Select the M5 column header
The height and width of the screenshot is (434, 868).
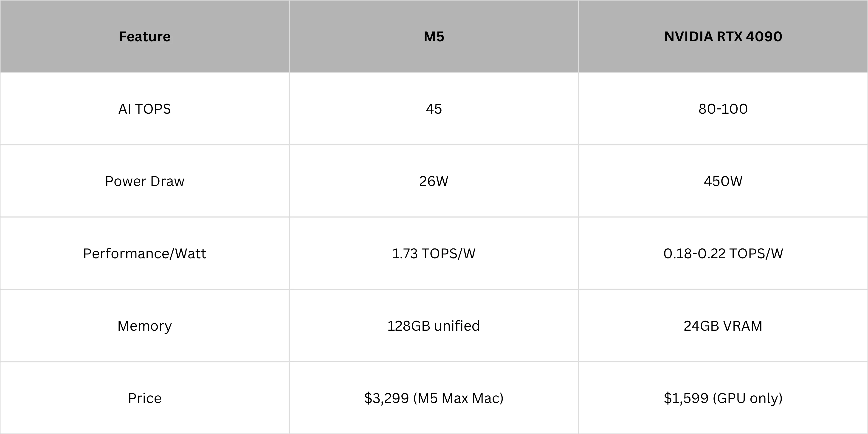434,36
